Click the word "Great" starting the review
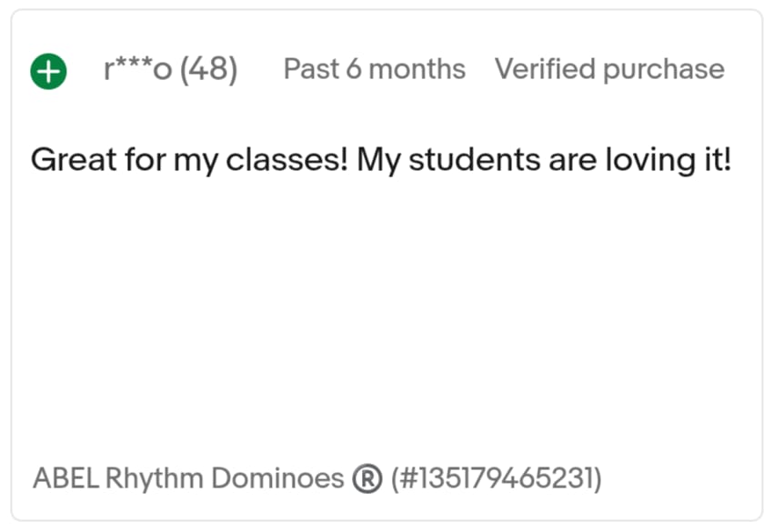This screenshot has width=774, height=532. [74, 160]
